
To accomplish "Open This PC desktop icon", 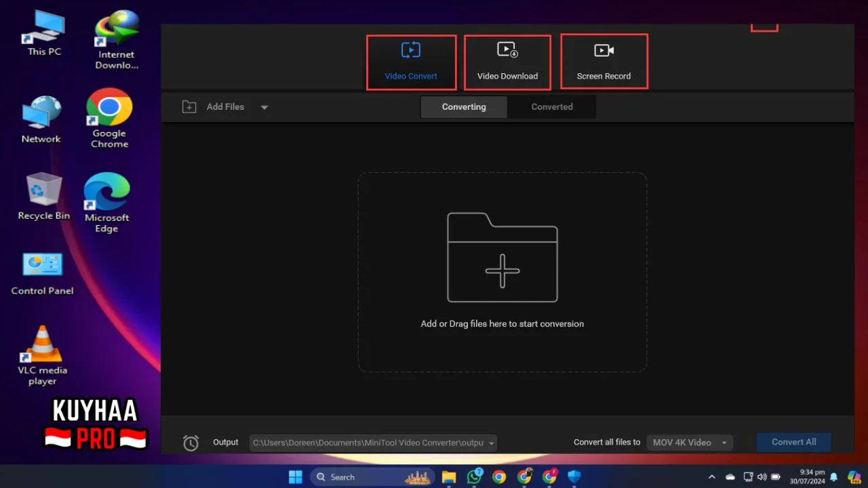I will pyautogui.click(x=44, y=33).
